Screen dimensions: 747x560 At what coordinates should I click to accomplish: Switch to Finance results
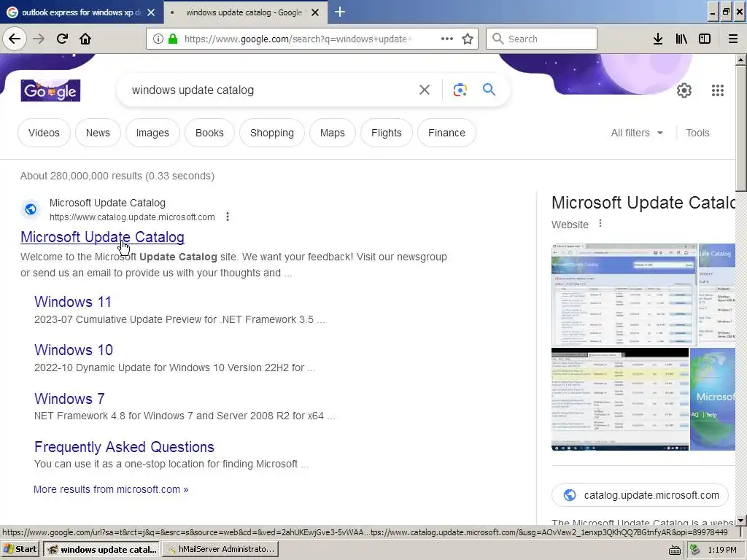tap(446, 133)
